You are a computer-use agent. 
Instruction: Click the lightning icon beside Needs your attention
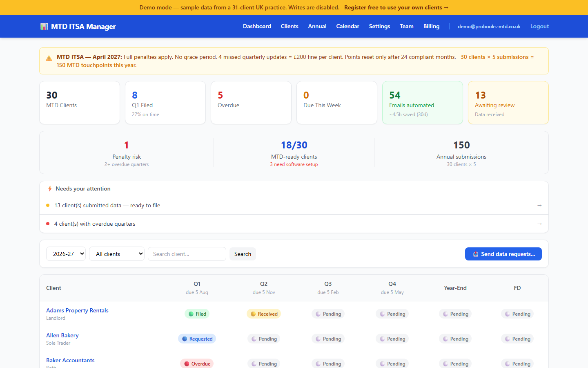pyautogui.click(x=50, y=188)
